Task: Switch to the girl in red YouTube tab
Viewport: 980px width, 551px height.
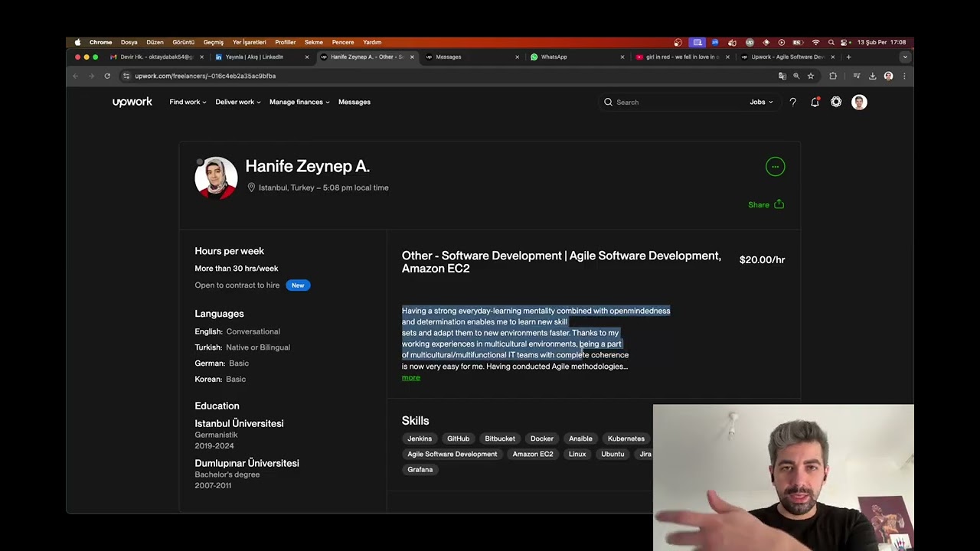Action: (x=681, y=57)
